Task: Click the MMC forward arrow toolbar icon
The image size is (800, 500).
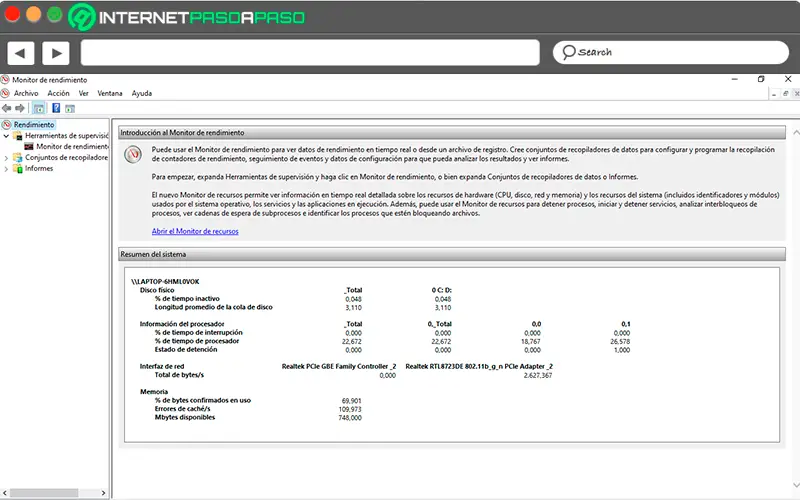Action: (20, 108)
